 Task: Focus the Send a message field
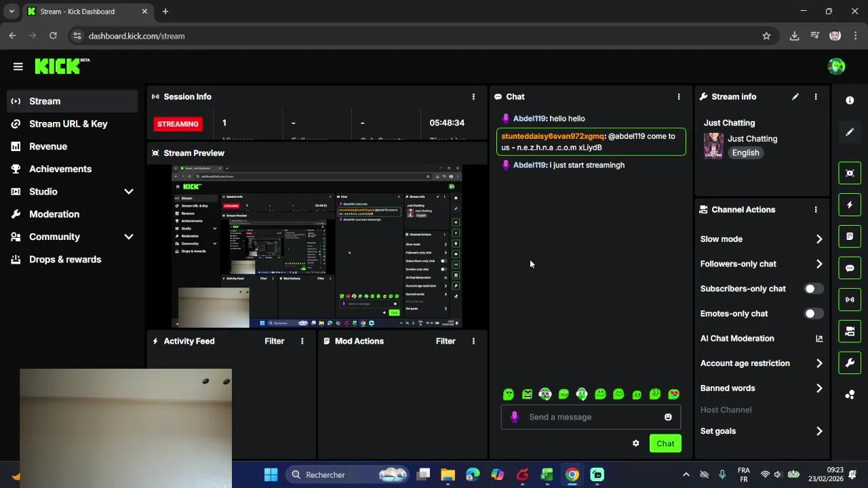pyautogui.click(x=591, y=417)
